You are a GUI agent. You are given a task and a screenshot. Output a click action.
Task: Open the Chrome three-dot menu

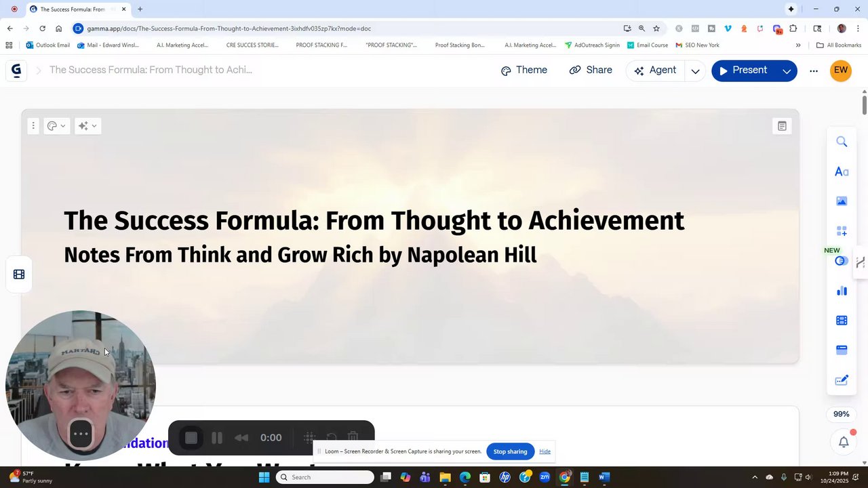[859, 28]
